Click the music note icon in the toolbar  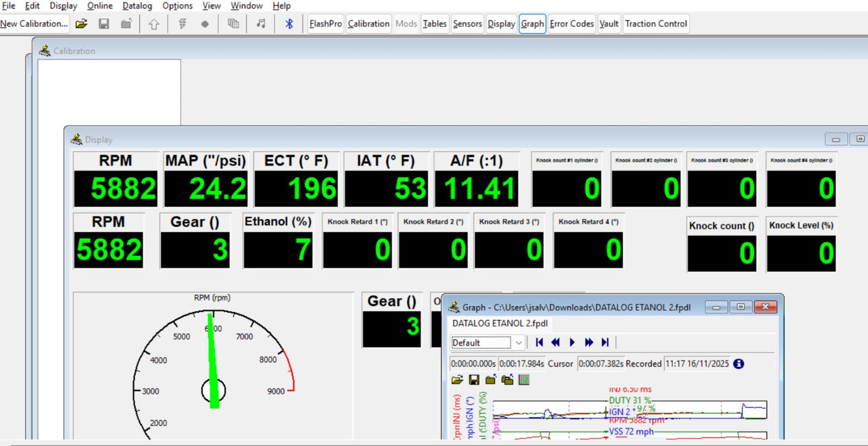coord(261,24)
